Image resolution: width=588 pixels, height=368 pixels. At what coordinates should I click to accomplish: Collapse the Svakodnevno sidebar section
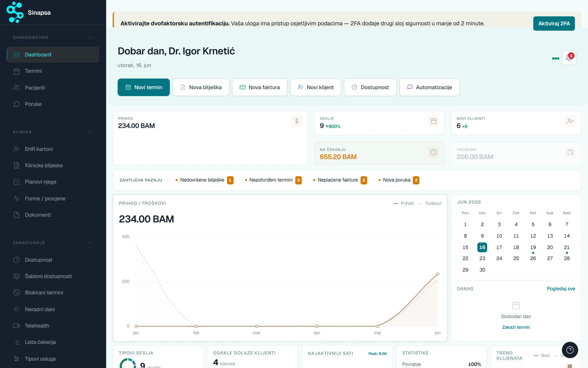pyautogui.click(x=90, y=37)
